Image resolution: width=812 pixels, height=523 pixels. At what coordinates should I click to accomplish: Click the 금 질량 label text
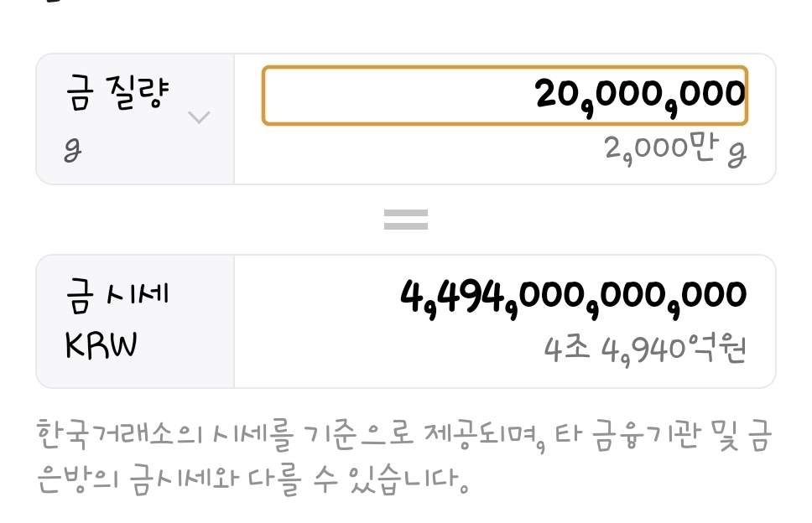(x=117, y=93)
